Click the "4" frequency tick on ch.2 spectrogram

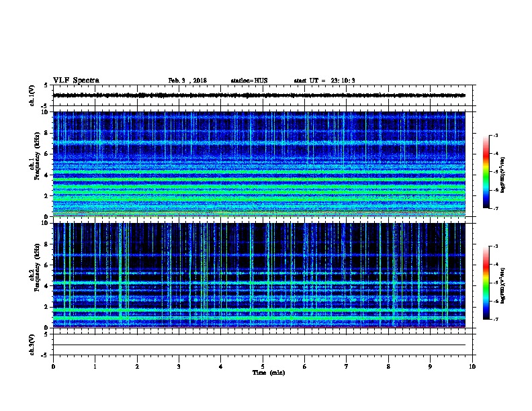[x=46, y=286]
